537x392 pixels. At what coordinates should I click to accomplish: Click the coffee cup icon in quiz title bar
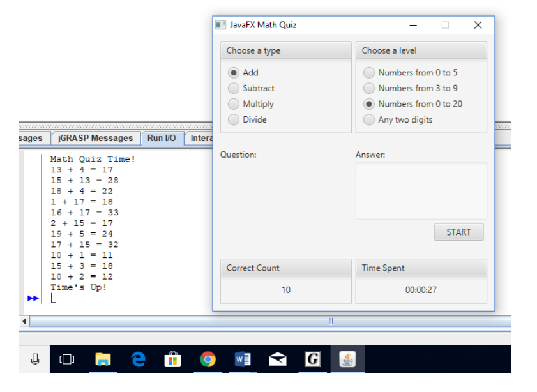(x=222, y=24)
